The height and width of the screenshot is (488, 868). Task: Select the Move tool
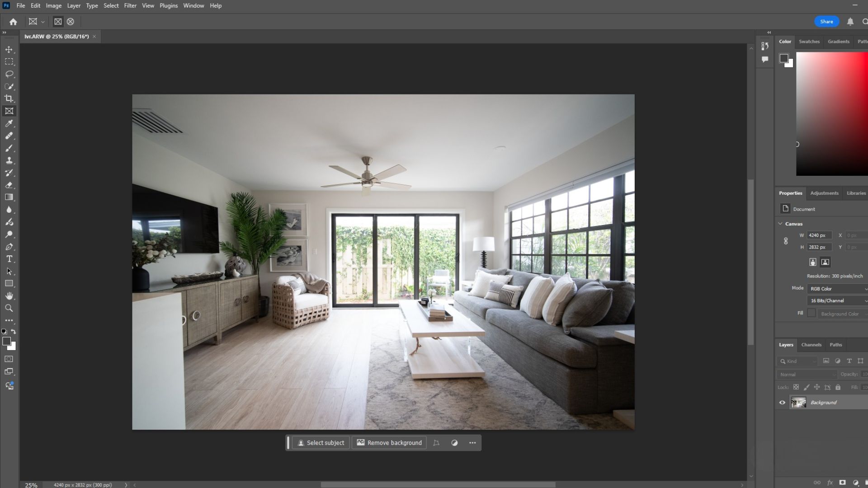[9, 49]
